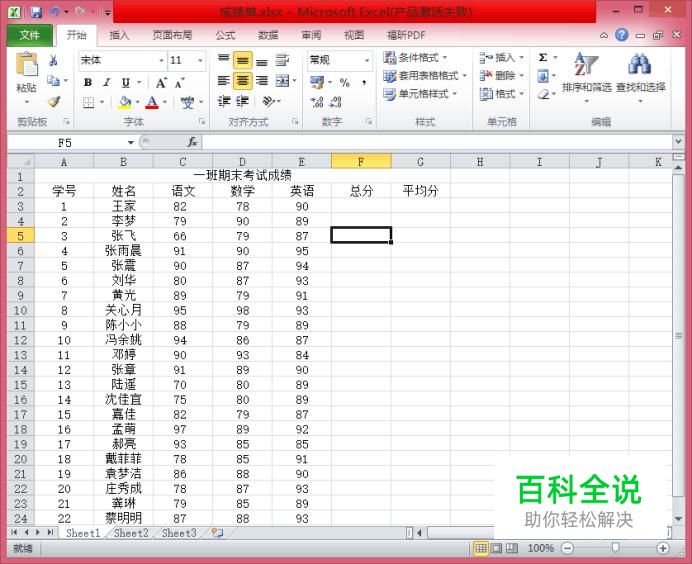
Task: Toggle Italic formatting
Action: pos(107,83)
